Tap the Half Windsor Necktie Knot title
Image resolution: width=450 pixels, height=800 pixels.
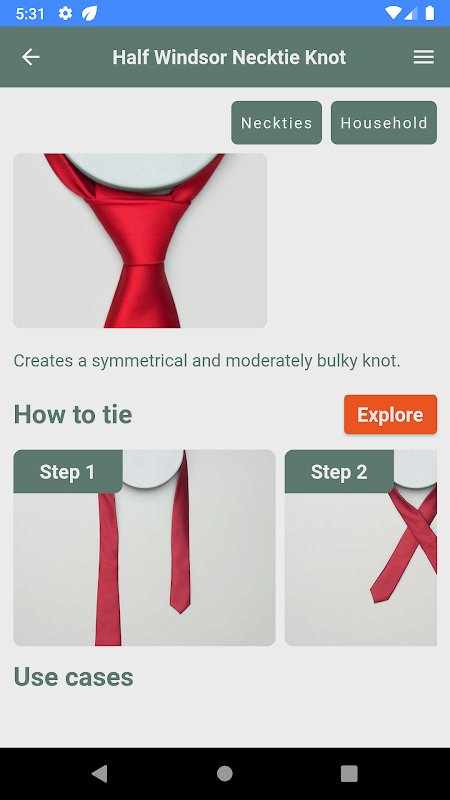coord(229,57)
